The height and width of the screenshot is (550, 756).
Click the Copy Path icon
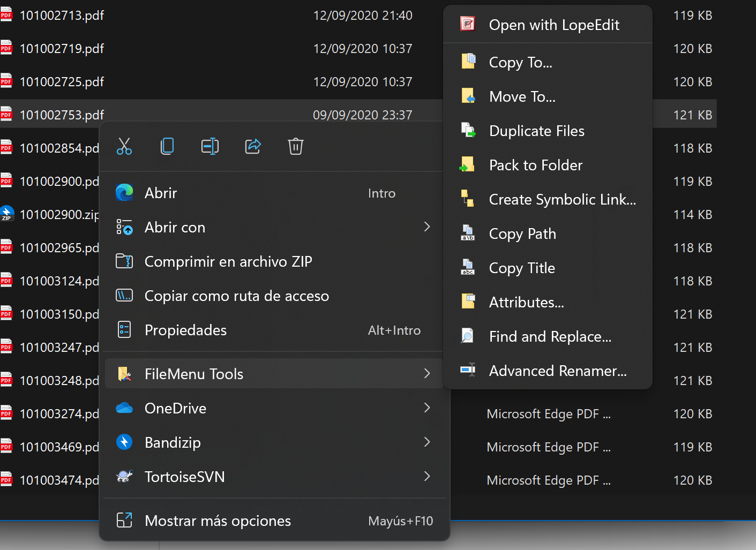tap(468, 233)
